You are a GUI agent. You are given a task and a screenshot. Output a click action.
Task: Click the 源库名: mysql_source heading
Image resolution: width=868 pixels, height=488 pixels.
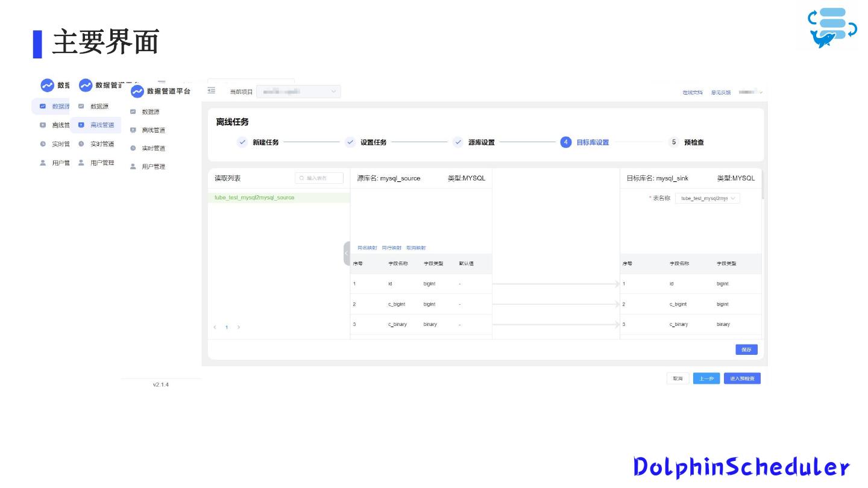tap(389, 178)
